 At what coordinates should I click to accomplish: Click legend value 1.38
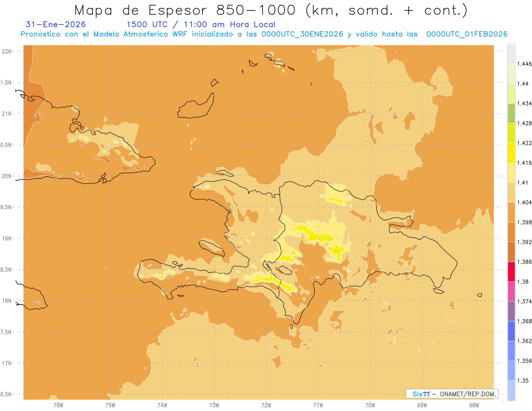click(x=523, y=282)
